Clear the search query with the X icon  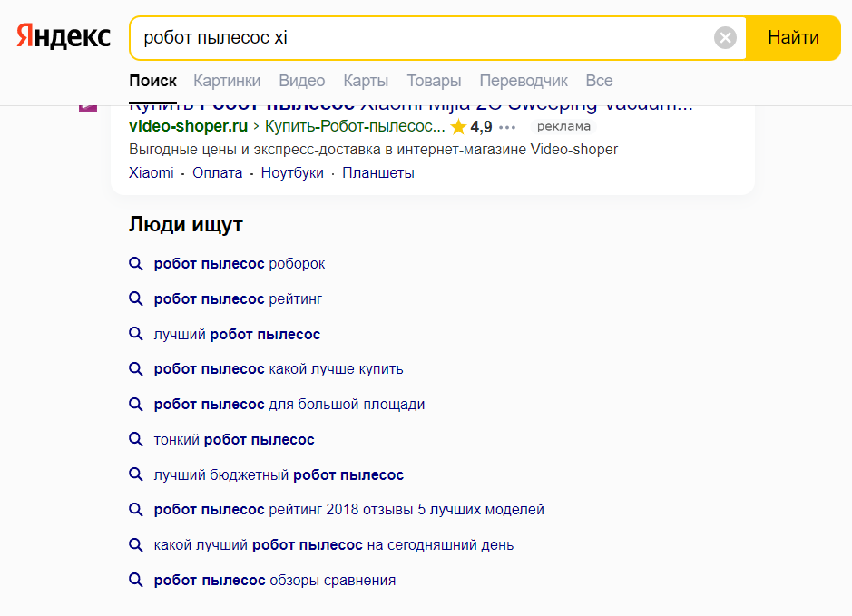tap(725, 37)
